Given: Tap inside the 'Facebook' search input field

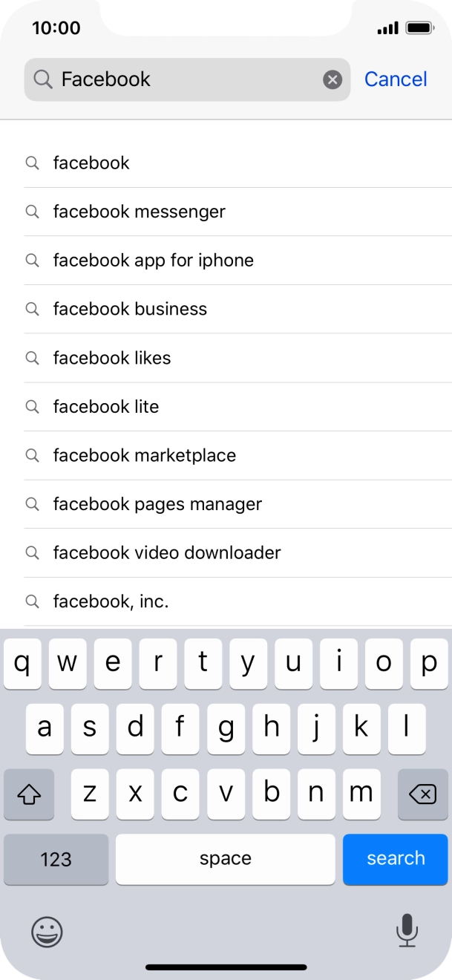Looking at the screenshot, I should pos(186,79).
